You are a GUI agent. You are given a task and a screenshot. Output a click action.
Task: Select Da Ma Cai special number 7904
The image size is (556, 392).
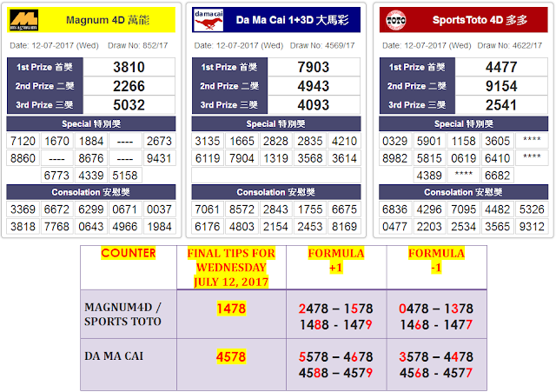point(242,158)
